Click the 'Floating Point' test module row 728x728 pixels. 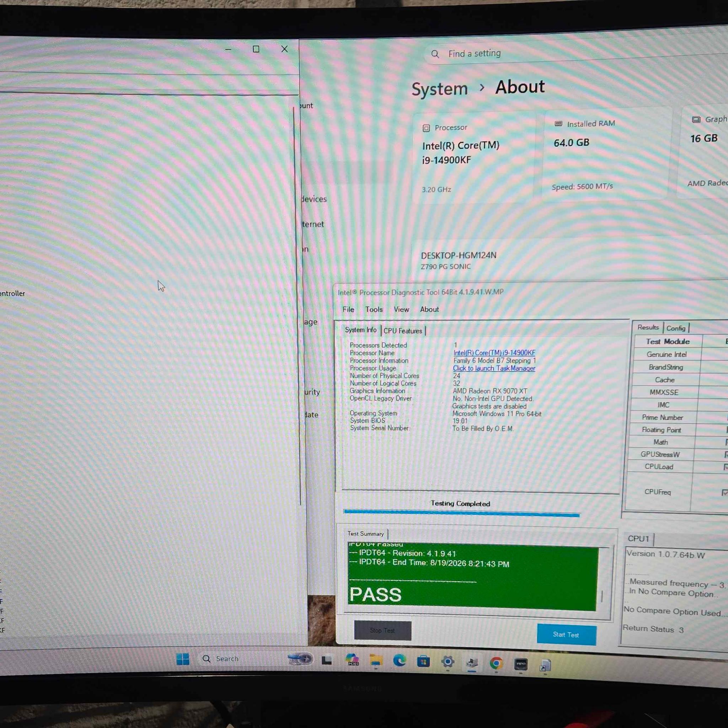661,430
